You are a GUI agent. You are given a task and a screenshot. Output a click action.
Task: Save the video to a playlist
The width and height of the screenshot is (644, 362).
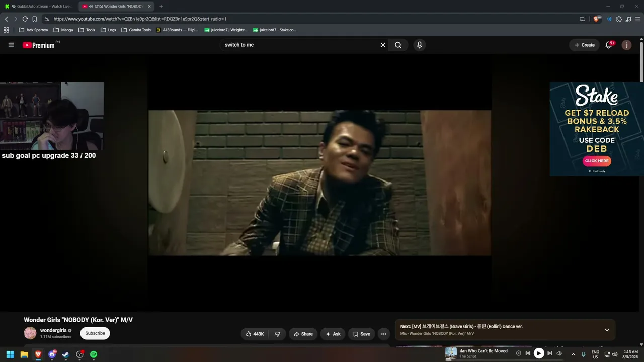tap(361, 334)
